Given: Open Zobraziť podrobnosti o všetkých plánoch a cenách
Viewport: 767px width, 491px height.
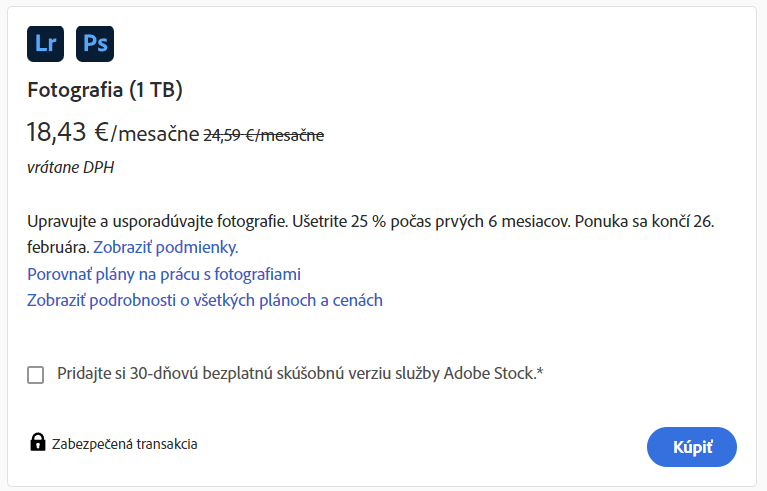Looking at the screenshot, I should (205, 300).
